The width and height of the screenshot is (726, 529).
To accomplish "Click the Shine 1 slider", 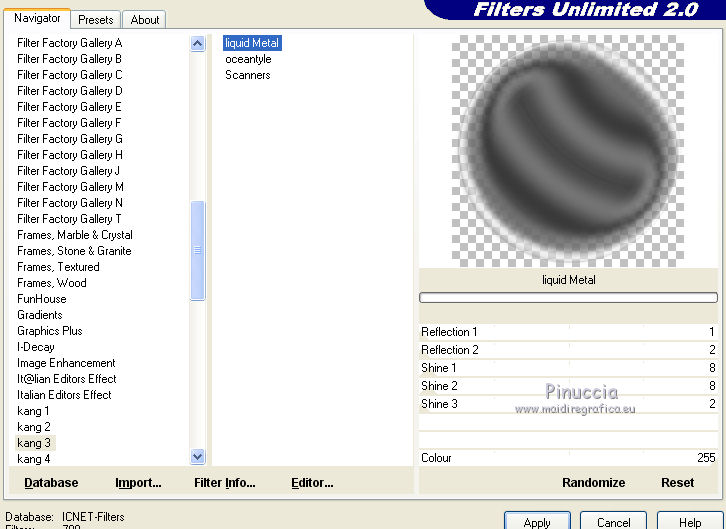I will tap(568, 368).
